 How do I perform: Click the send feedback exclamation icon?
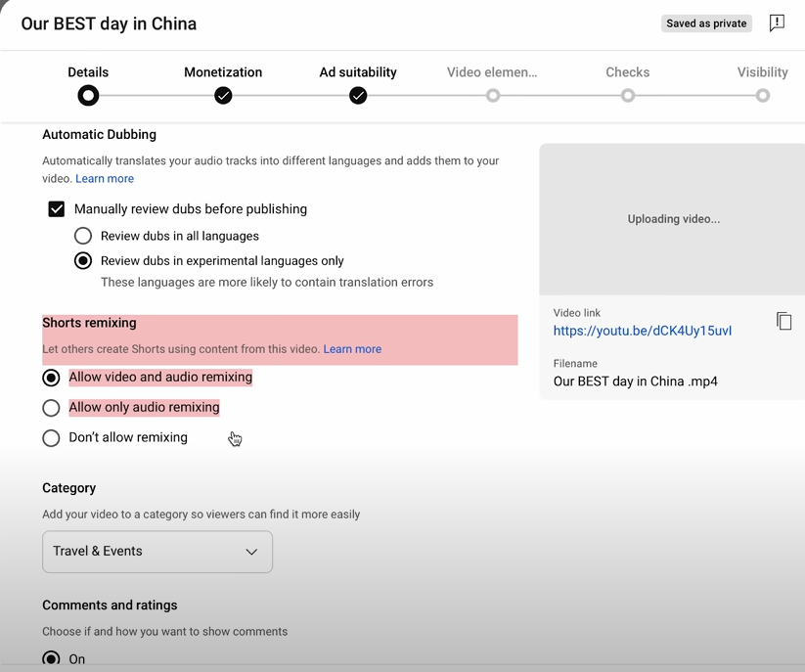coord(777,23)
